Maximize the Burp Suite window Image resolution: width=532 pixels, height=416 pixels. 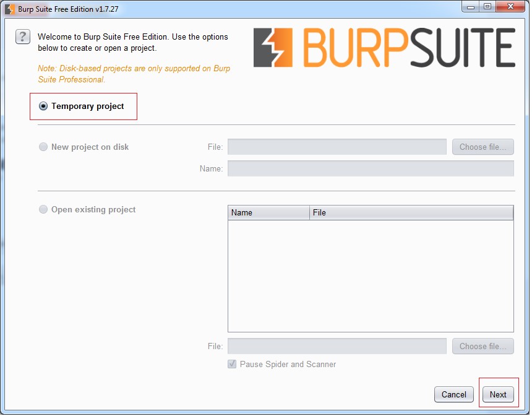pos(487,7)
